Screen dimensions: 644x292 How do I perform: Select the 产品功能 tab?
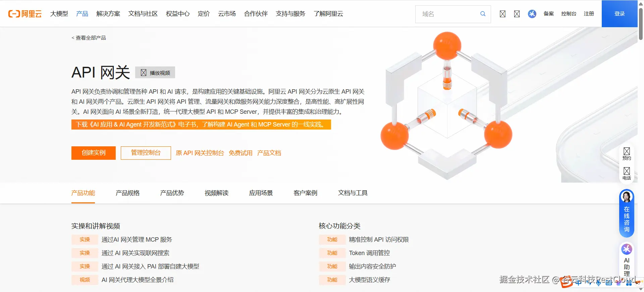point(83,193)
